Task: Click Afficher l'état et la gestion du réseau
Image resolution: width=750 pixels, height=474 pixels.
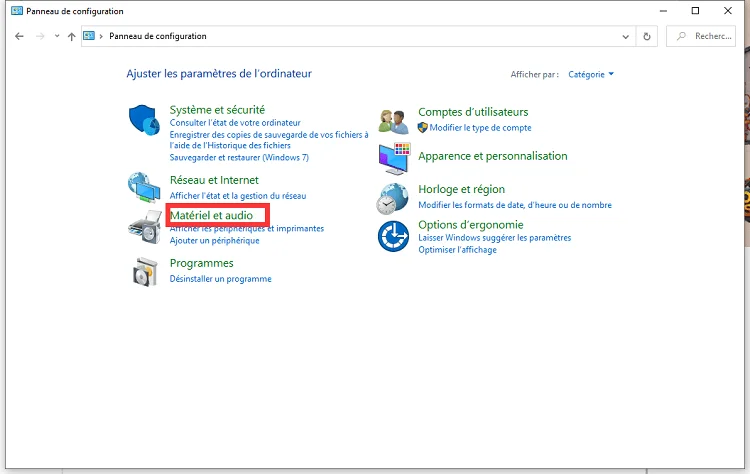Action: [238, 196]
